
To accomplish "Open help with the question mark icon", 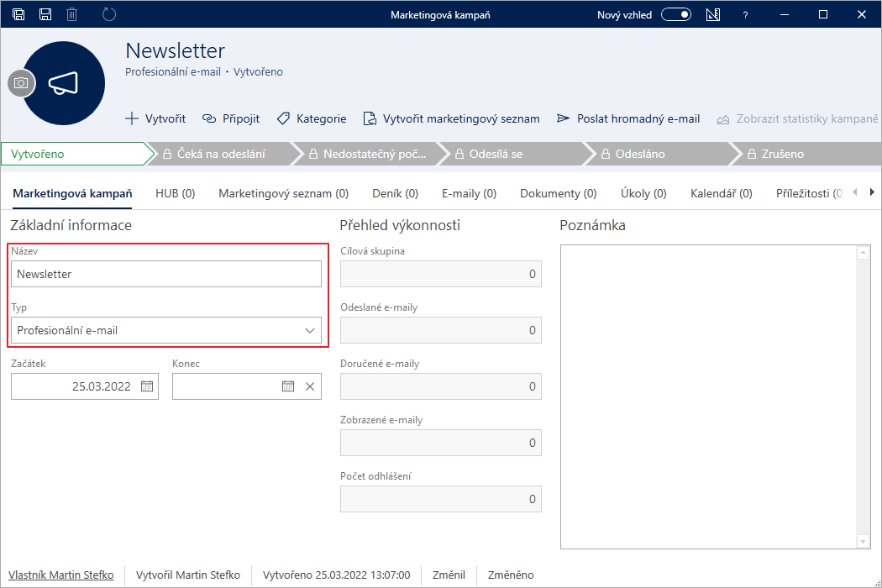I will [745, 15].
